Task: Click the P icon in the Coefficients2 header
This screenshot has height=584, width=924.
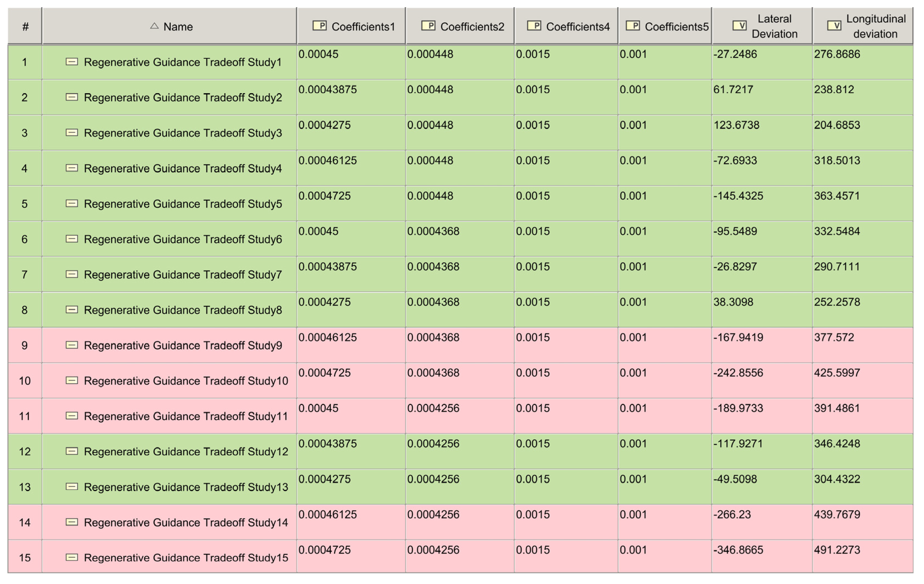Action: pyautogui.click(x=428, y=26)
